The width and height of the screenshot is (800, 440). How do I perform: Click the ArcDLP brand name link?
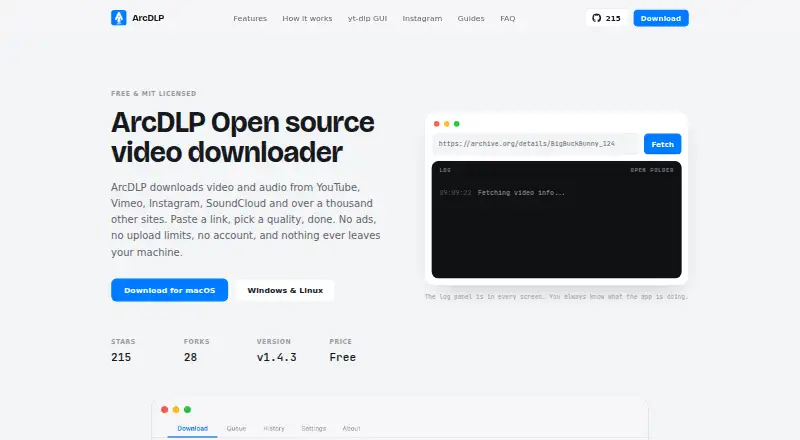click(x=148, y=18)
